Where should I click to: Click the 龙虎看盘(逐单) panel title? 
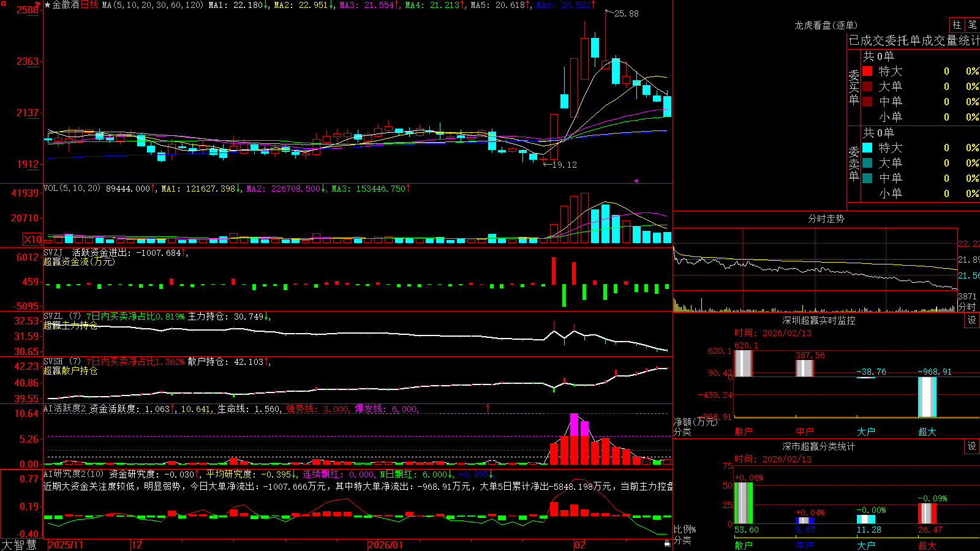[826, 25]
